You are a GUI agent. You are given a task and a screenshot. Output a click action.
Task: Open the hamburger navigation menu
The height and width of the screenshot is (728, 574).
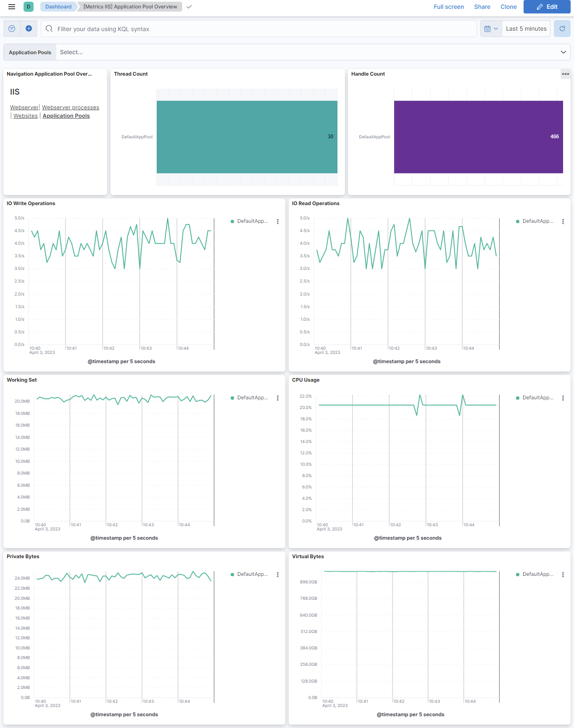pyautogui.click(x=12, y=7)
